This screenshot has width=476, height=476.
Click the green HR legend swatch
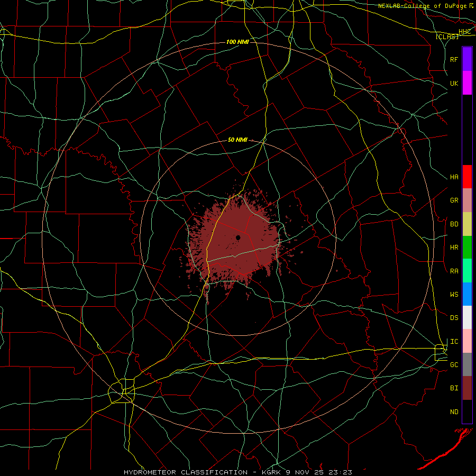(x=467, y=248)
